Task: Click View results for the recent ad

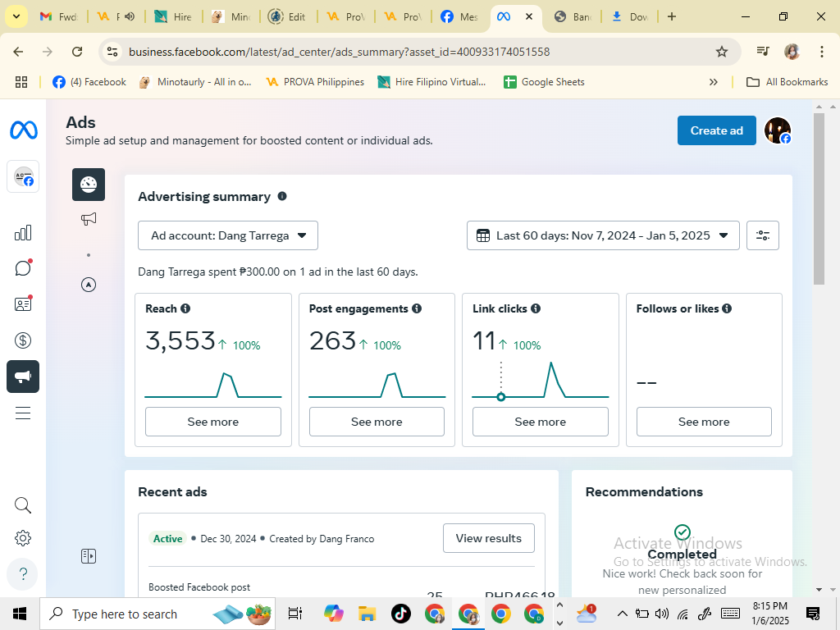Action: click(488, 538)
